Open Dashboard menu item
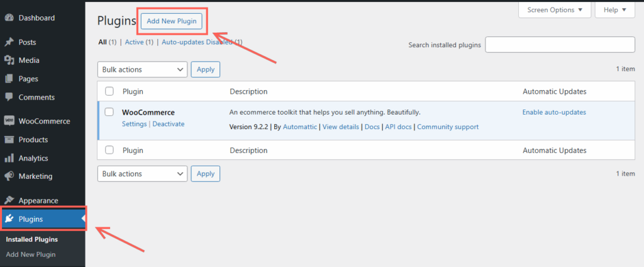This screenshot has height=267, width=644. (36, 18)
